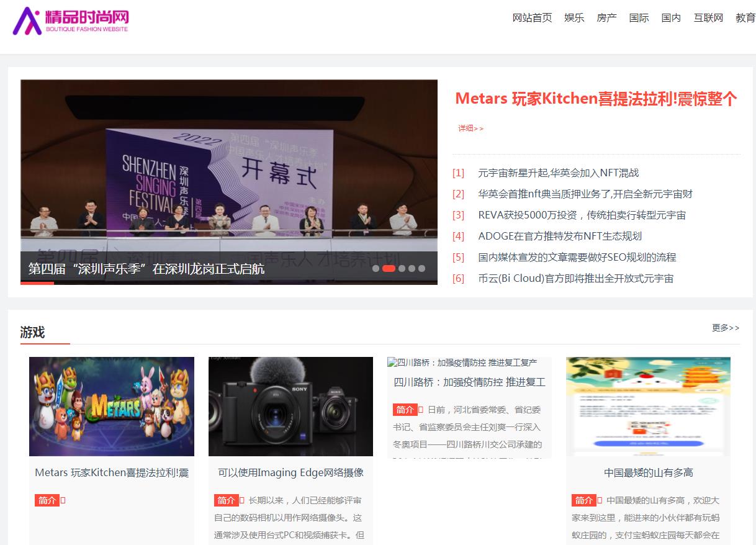Switch to the 互联网 section
The width and height of the screenshot is (756, 545).
pyautogui.click(x=708, y=18)
